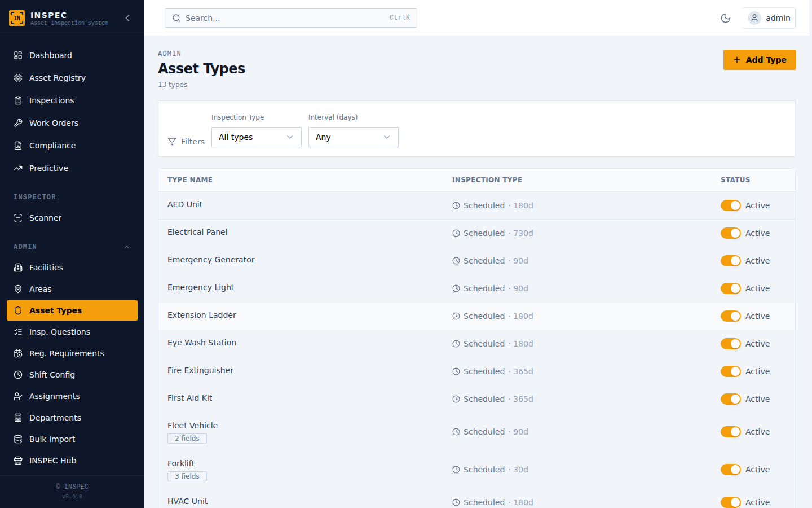Viewport: 812px width, 508px height.
Task: Click the Facilities building icon
Action: pyautogui.click(x=18, y=268)
